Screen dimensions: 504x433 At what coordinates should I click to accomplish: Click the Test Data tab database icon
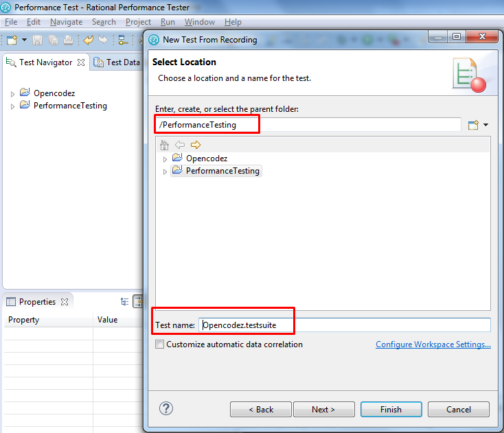pyautogui.click(x=98, y=62)
